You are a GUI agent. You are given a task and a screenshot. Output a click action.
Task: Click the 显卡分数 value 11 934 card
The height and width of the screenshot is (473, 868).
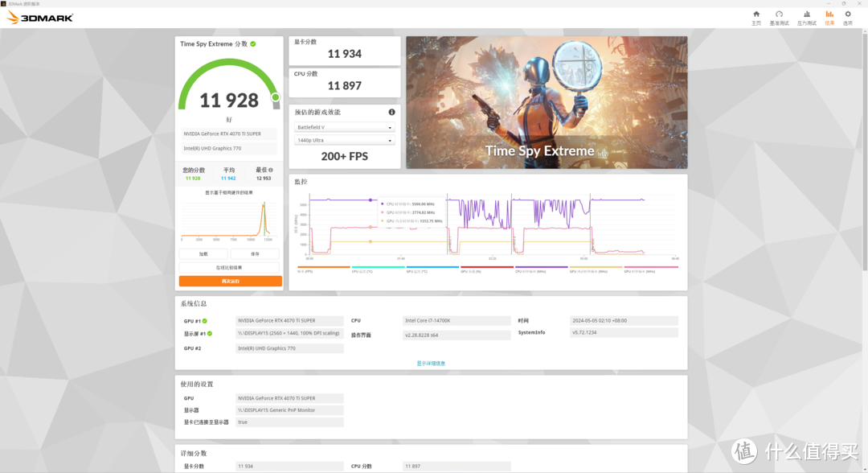click(x=344, y=51)
